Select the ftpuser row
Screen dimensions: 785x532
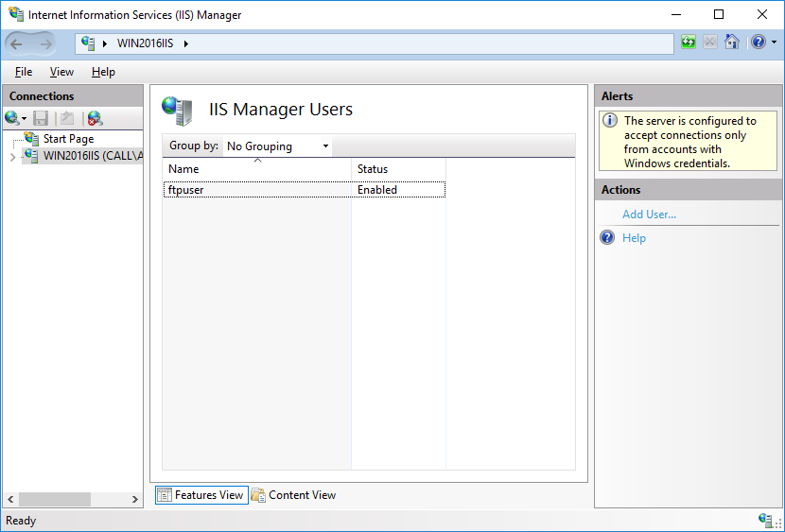304,190
